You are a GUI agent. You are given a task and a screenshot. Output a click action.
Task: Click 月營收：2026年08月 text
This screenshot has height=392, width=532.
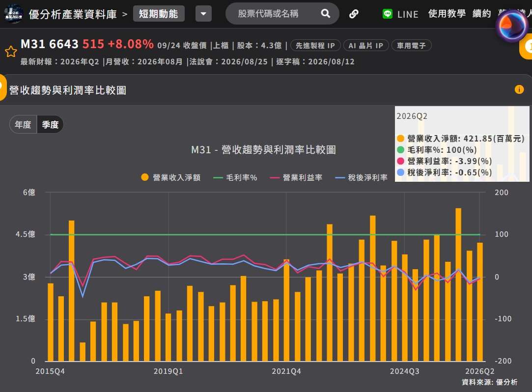[144, 62]
